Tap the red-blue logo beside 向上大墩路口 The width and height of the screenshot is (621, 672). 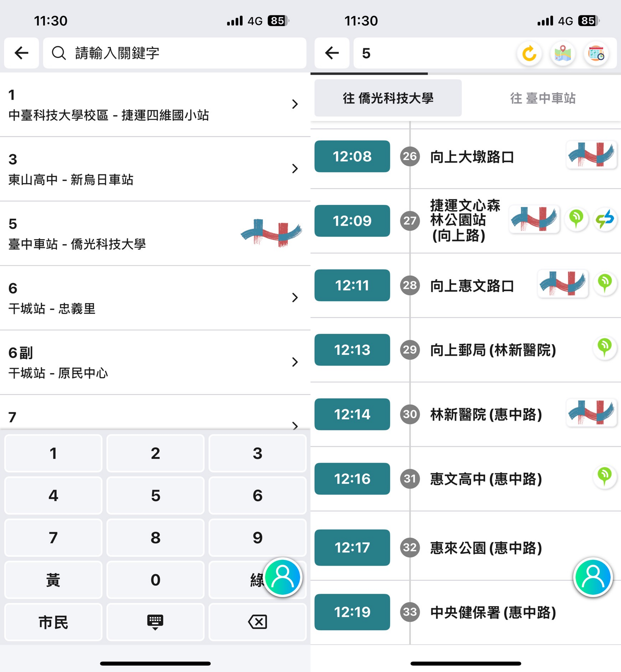[591, 155]
